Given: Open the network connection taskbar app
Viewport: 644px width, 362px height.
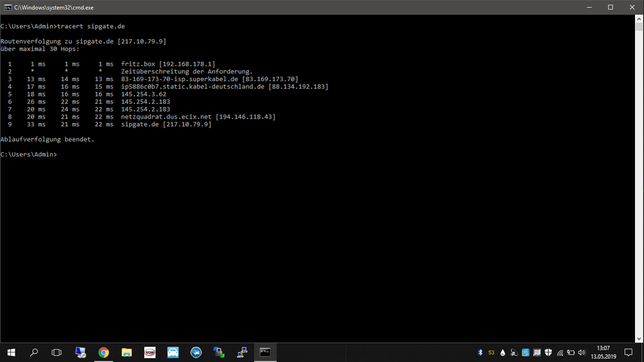Looking at the screenshot, I should click(242, 352).
